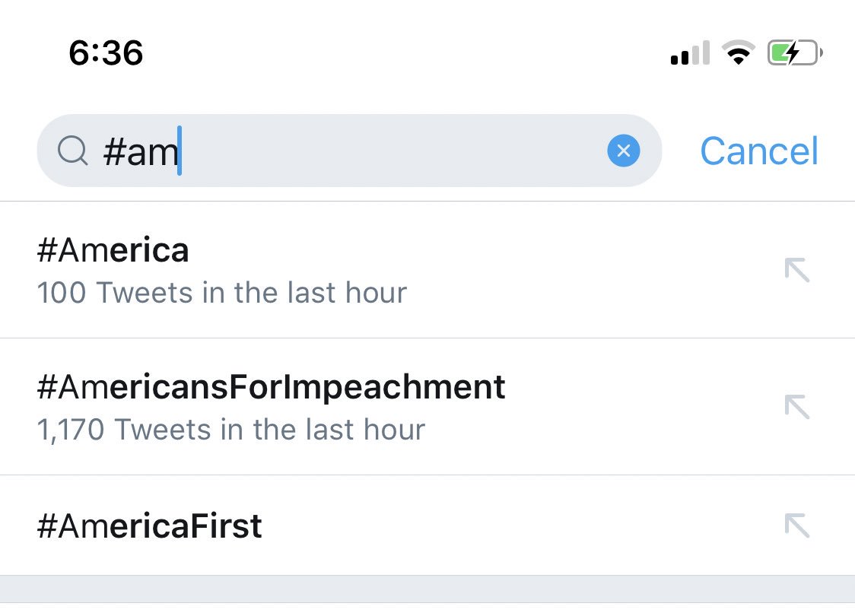
Task: Tap the charging battery icon
Action: coord(795,53)
